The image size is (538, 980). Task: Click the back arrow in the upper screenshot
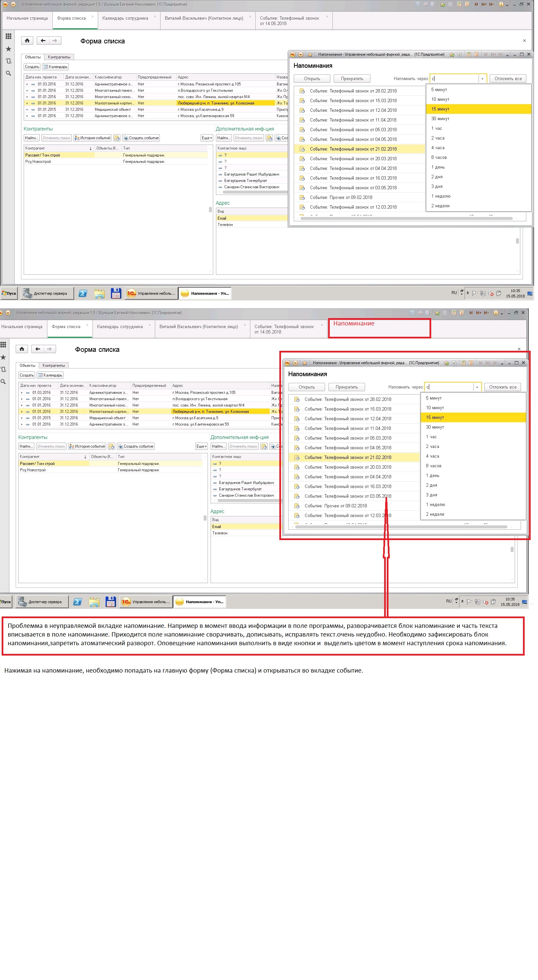43,41
